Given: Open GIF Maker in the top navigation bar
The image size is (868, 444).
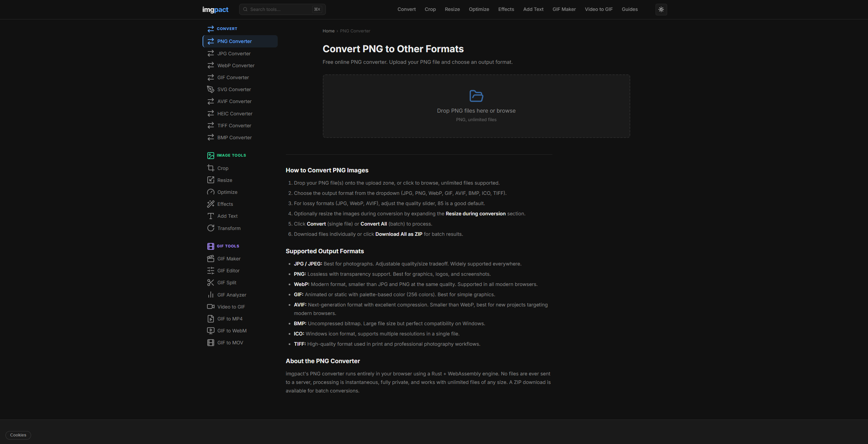Looking at the screenshot, I should (564, 9).
